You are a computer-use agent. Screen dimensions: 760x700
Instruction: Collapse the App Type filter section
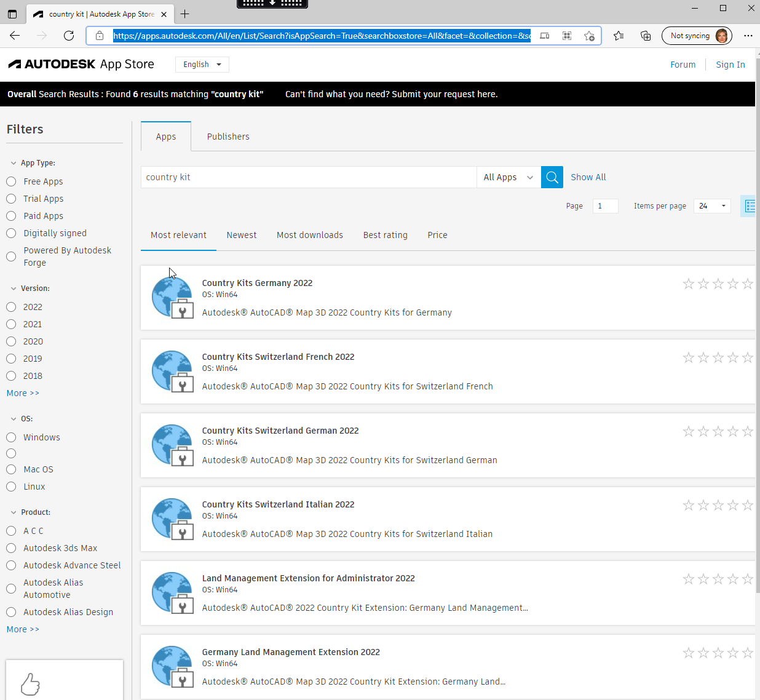pyautogui.click(x=14, y=163)
